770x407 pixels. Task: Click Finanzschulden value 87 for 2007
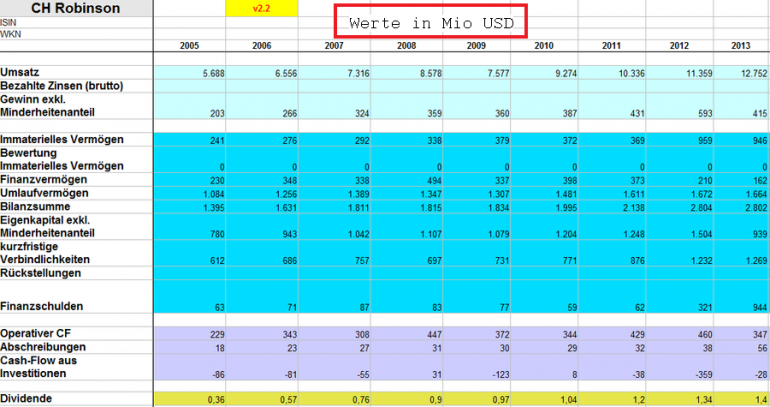[364, 308]
